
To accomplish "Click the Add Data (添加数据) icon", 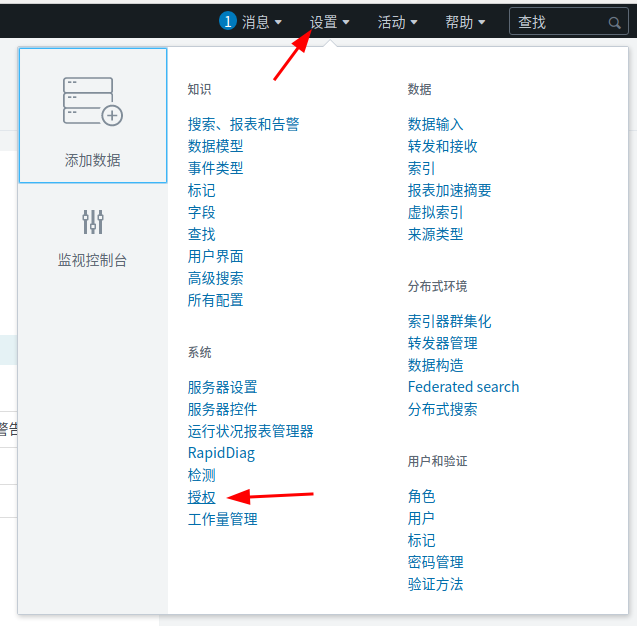I will 93,102.
